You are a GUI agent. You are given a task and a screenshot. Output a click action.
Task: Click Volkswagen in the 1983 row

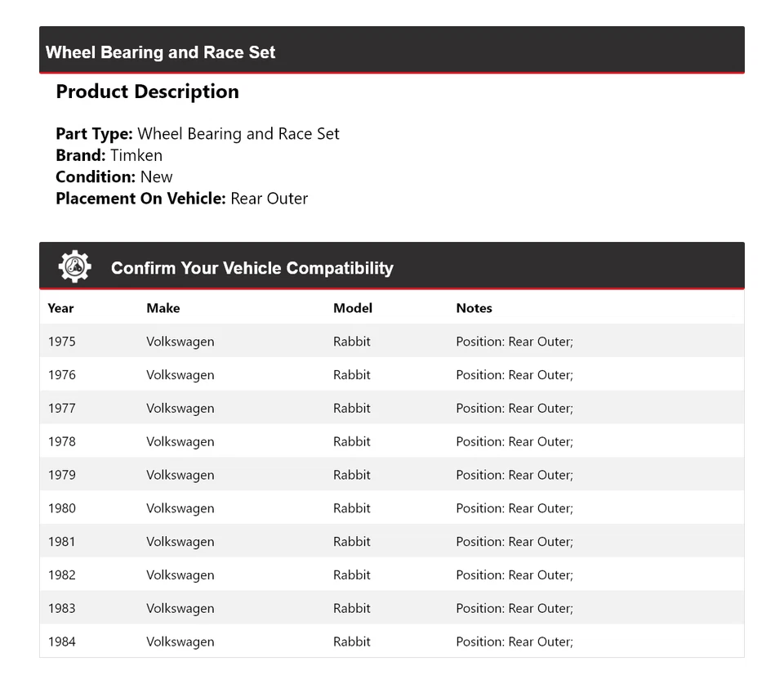tap(180, 608)
